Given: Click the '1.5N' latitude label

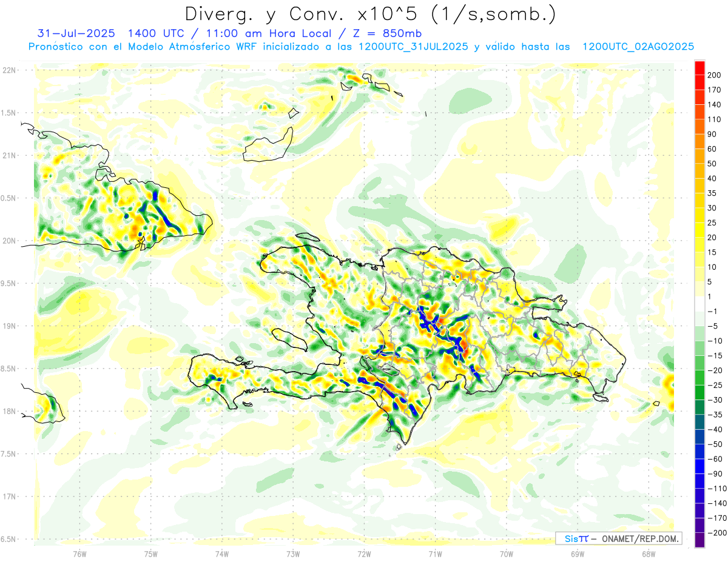Looking at the screenshot, I should point(8,113).
